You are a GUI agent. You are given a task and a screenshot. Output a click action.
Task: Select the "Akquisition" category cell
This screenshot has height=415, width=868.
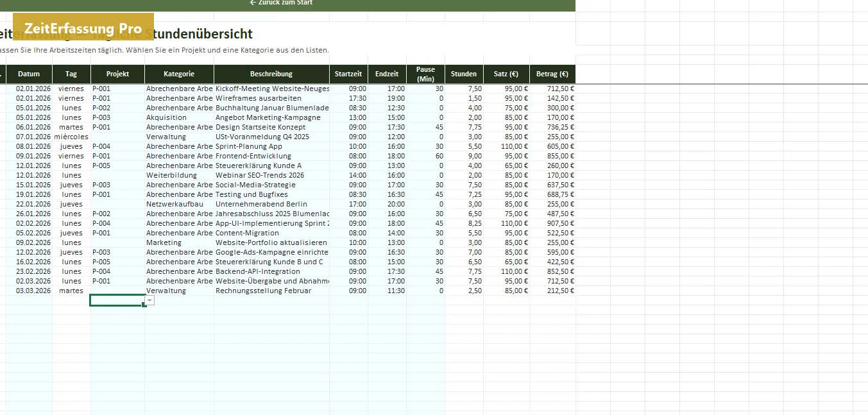pos(179,117)
